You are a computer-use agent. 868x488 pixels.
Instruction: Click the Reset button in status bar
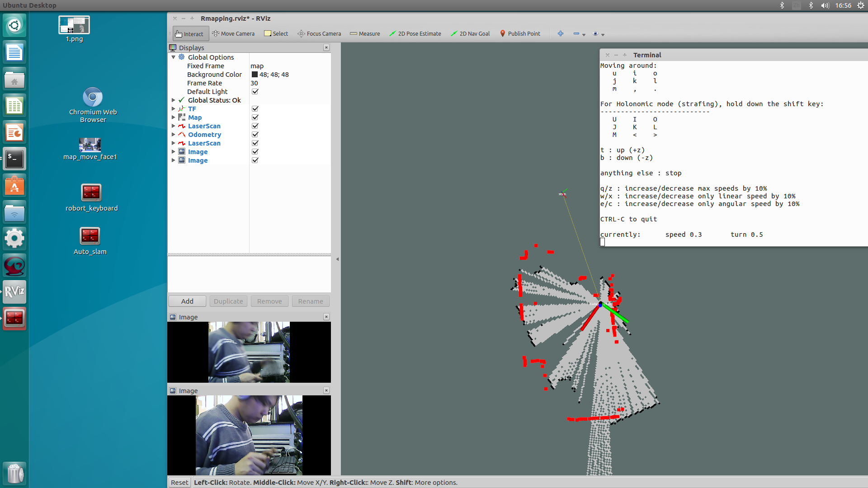coord(179,483)
